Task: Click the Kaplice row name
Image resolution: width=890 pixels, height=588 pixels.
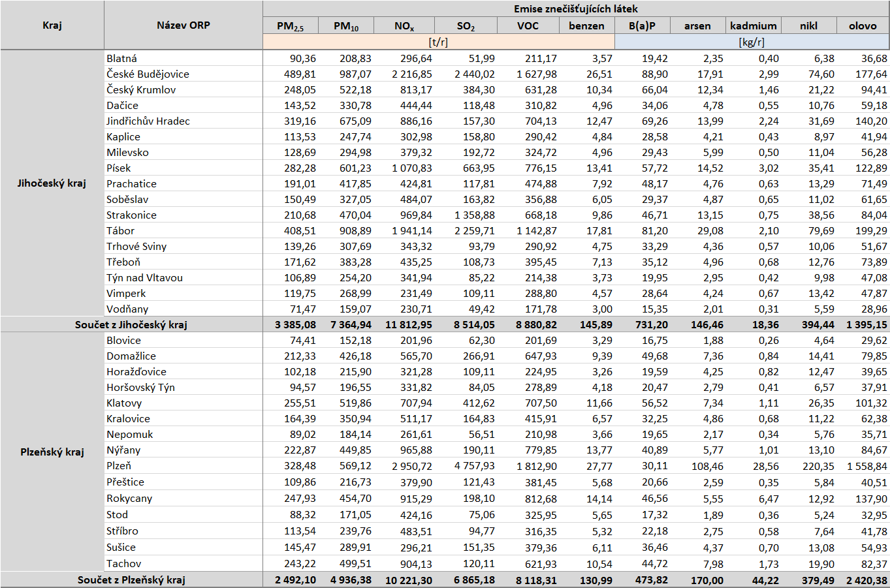Action: coord(123,137)
